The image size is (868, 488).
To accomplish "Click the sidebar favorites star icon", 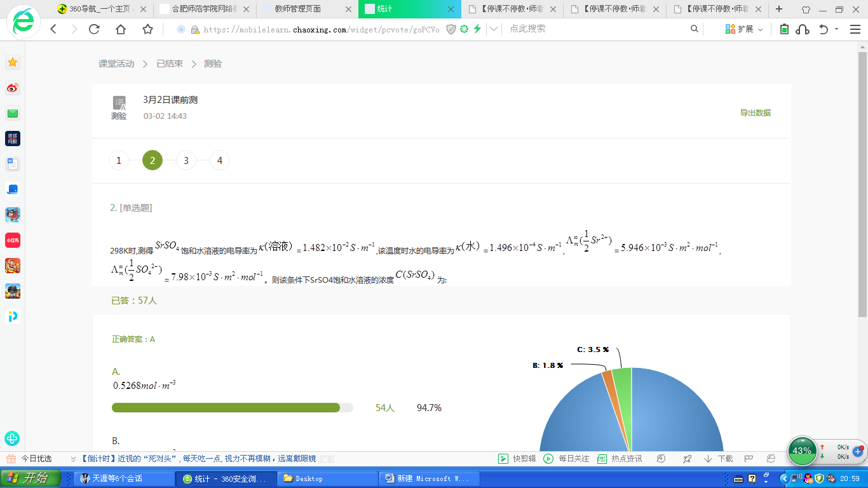I will point(13,62).
